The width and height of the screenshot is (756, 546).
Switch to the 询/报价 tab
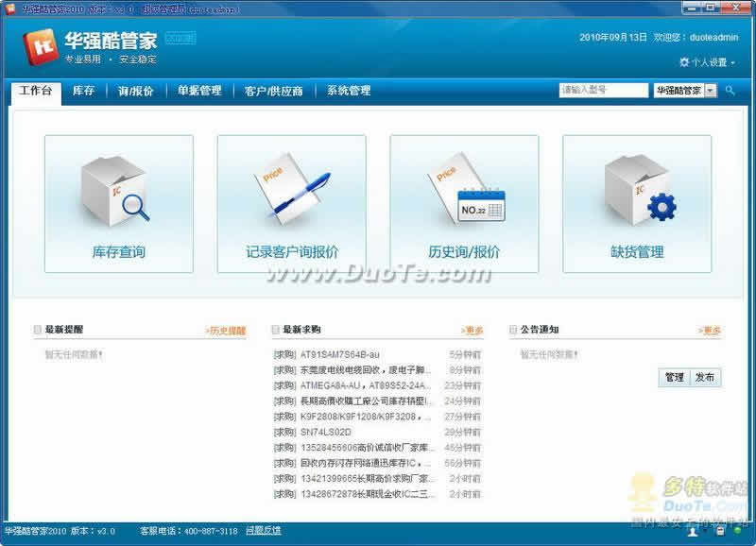pyautogui.click(x=135, y=91)
